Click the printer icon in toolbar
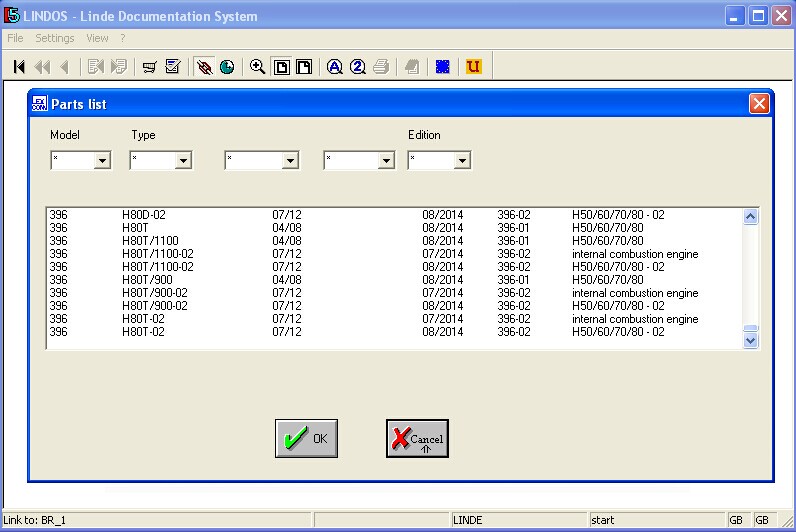This screenshot has width=796, height=532. click(x=381, y=66)
